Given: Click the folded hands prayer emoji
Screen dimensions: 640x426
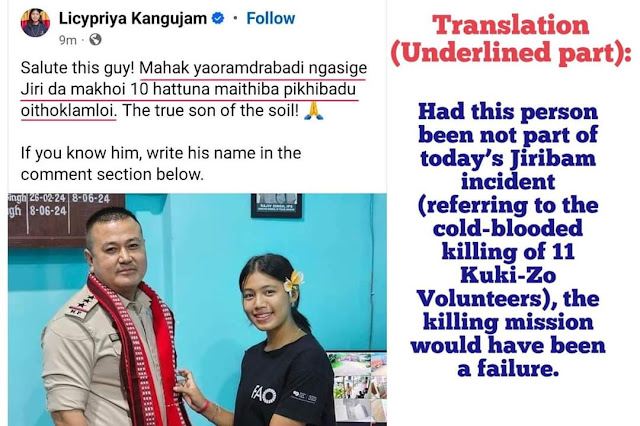Looking at the screenshot, I should tap(314, 111).
